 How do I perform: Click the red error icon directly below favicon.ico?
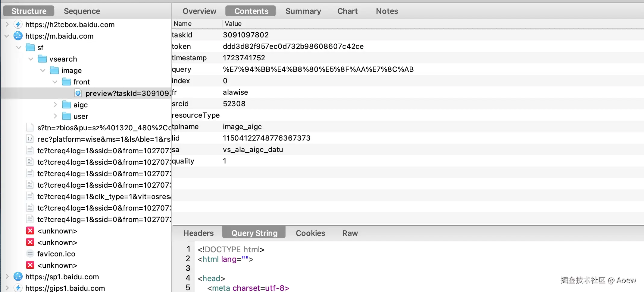coord(30,265)
